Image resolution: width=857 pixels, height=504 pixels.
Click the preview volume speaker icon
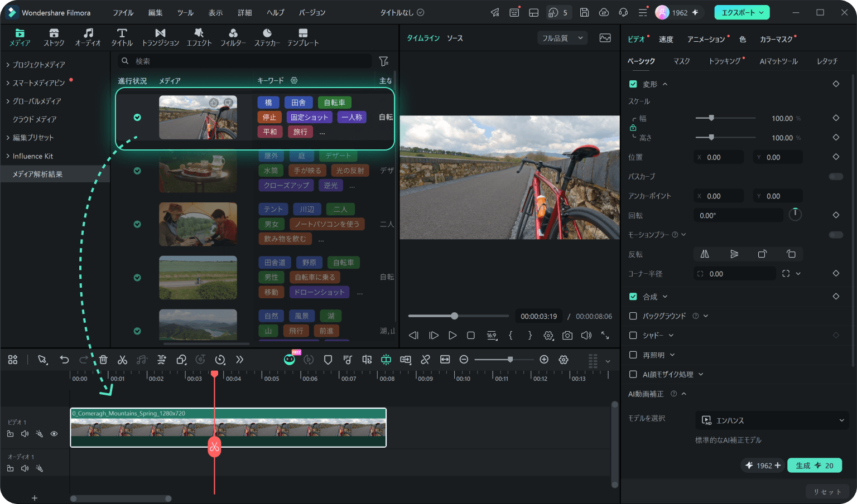pyautogui.click(x=586, y=335)
